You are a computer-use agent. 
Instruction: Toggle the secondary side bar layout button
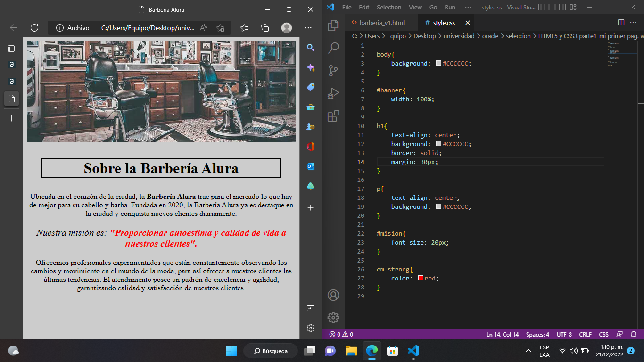click(x=562, y=7)
